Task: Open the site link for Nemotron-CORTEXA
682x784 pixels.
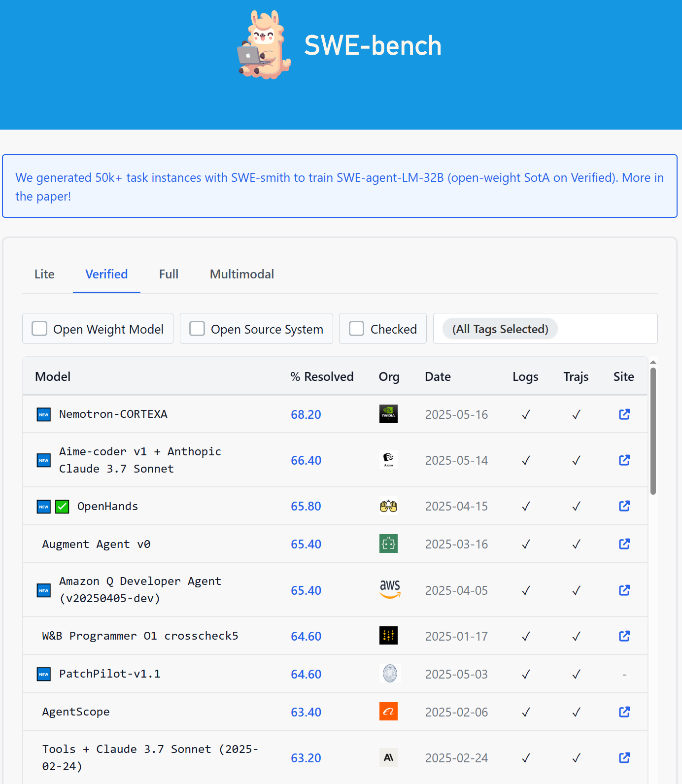Action: [x=624, y=414]
